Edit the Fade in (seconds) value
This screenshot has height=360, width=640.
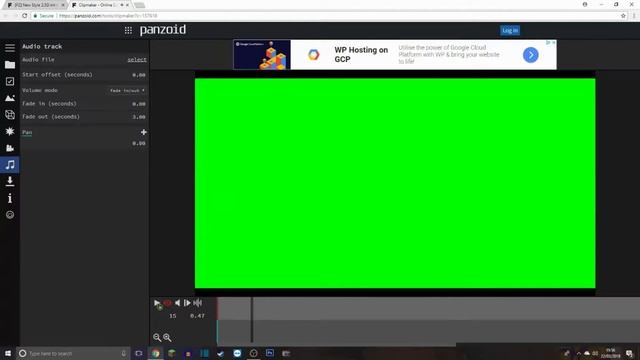(x=139, y=104)
